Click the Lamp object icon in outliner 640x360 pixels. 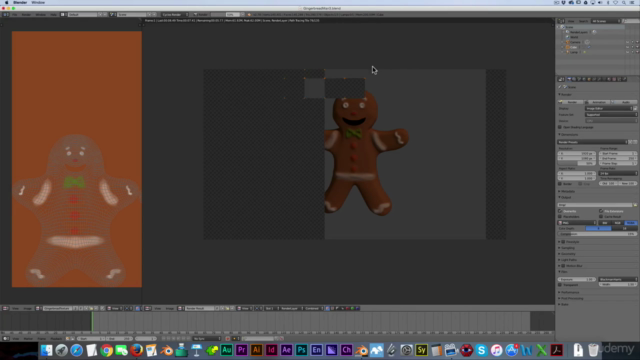[567, 52]
